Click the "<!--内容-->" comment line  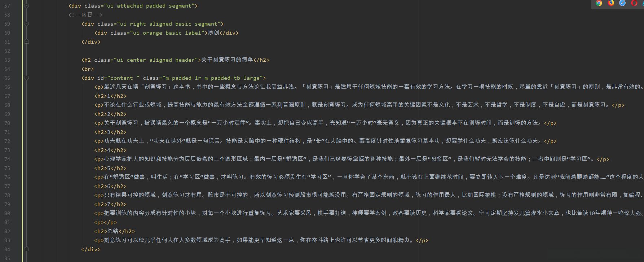click(x=85, y=15)
